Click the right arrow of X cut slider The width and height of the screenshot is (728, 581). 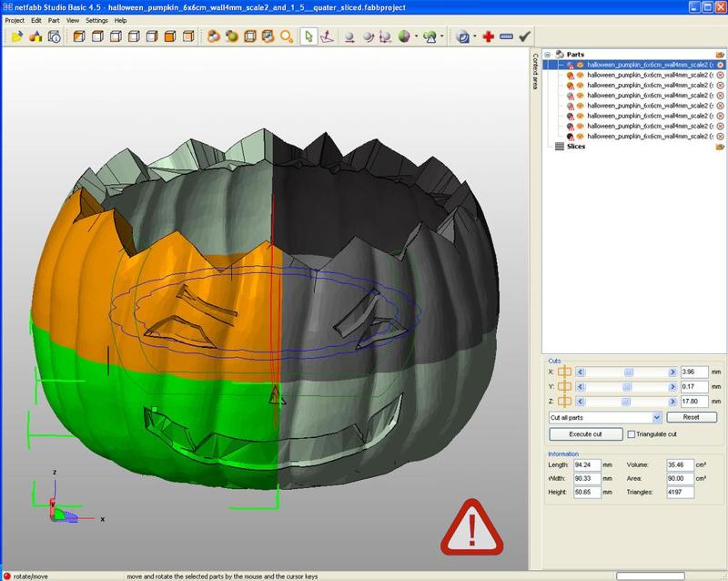(x=672, y=372)
